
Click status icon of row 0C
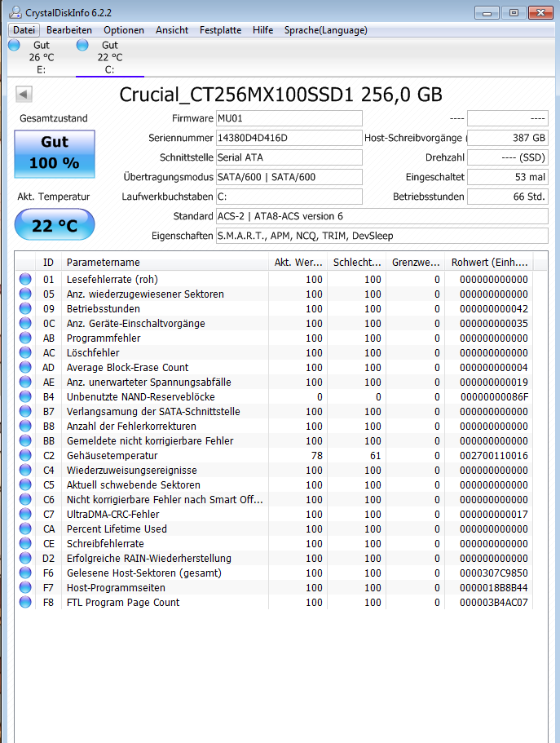click(x=25, y=323)
